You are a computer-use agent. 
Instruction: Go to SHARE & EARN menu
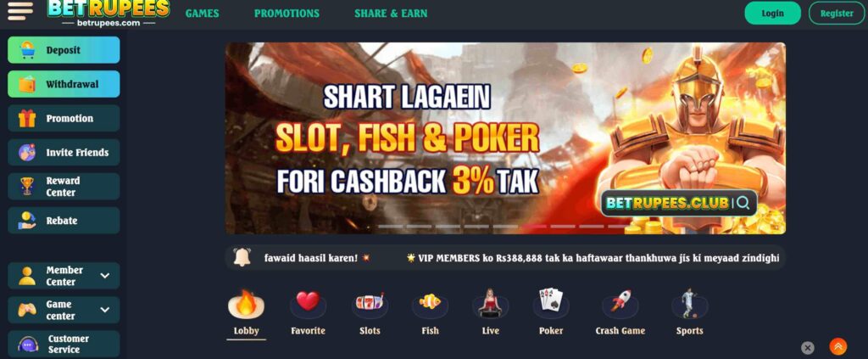391,14
